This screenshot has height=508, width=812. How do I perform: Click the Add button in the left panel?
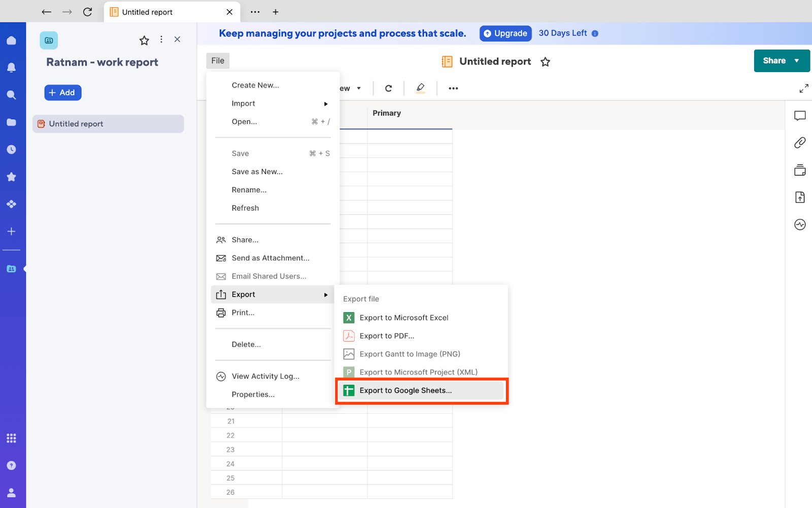[62, 92]
